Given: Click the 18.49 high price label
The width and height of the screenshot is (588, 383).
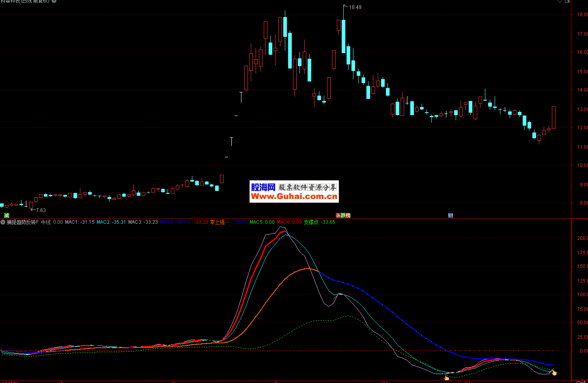Looking at the screenshot, I should pyautogui.click(x=355, y=7).
